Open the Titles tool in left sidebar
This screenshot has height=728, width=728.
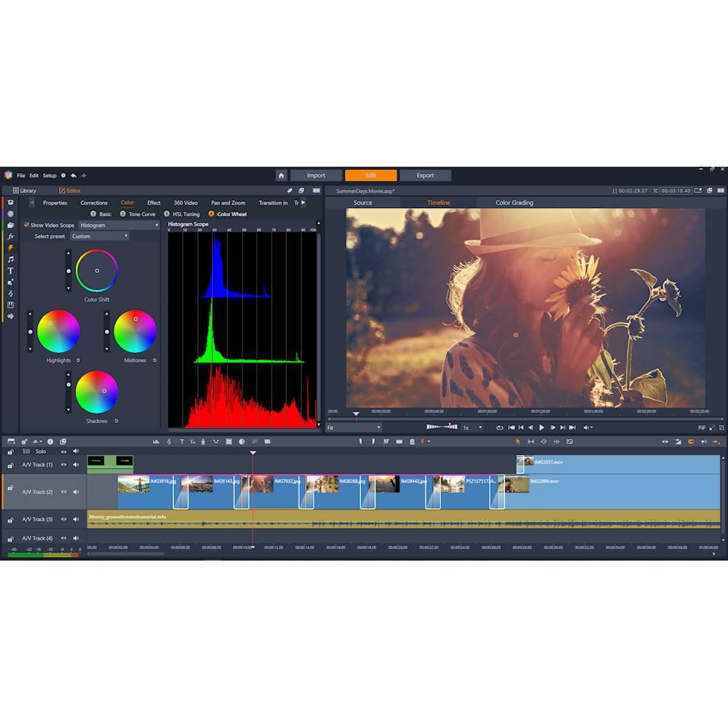10,271
